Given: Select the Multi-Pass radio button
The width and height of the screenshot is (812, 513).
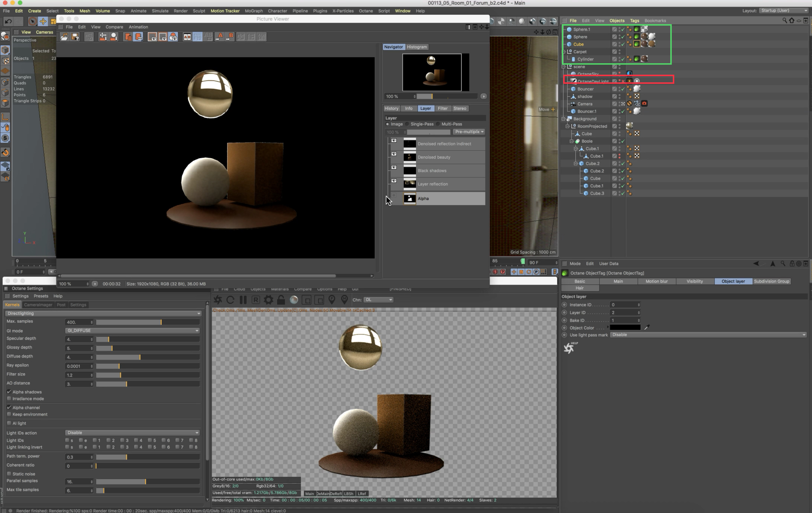Looking at the screenshot, I should [x=438, y=124].
